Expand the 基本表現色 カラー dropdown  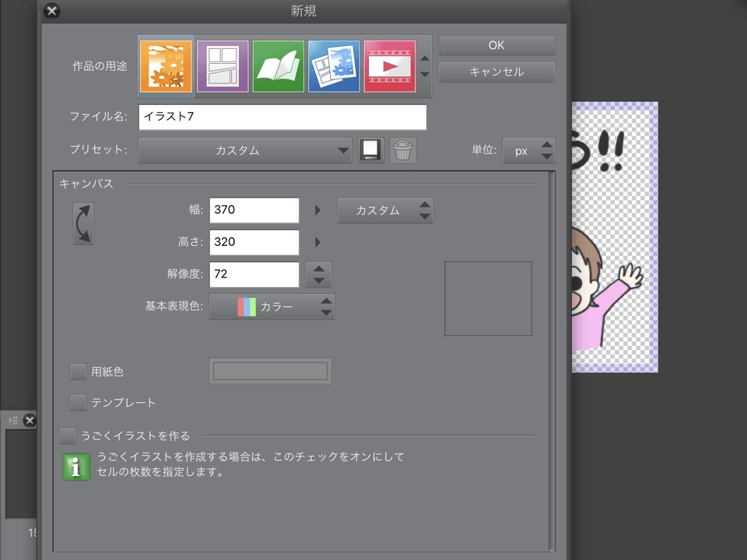pos(272,306)
